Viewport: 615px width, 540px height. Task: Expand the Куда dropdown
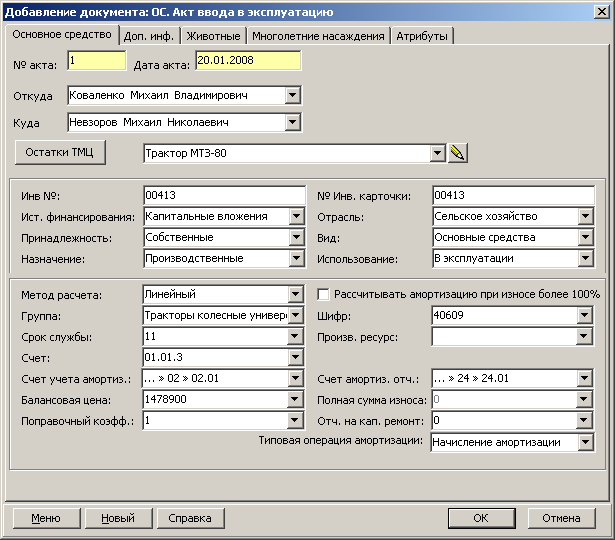pos(293,122)
